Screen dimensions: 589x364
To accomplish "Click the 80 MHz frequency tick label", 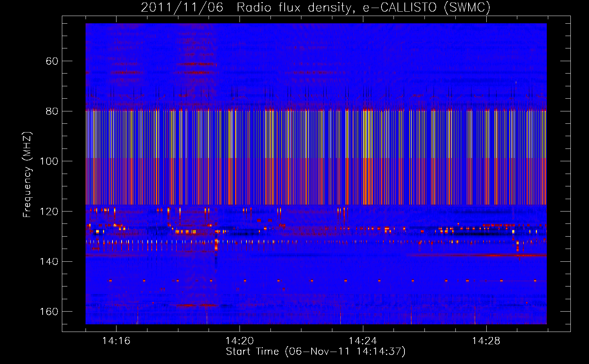I will click(52, 111).
